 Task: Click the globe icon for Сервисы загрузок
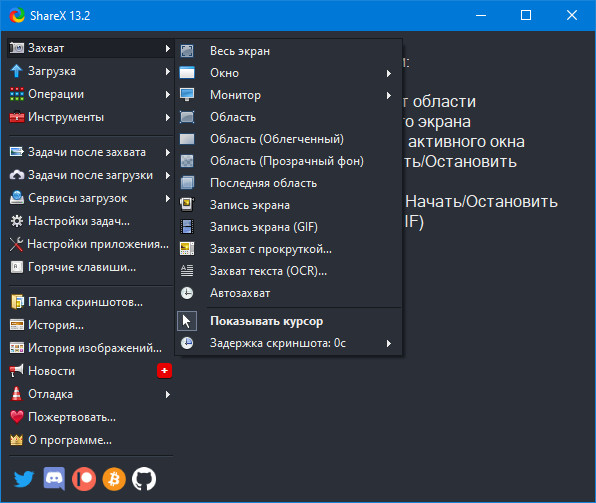tap(17, 198)
